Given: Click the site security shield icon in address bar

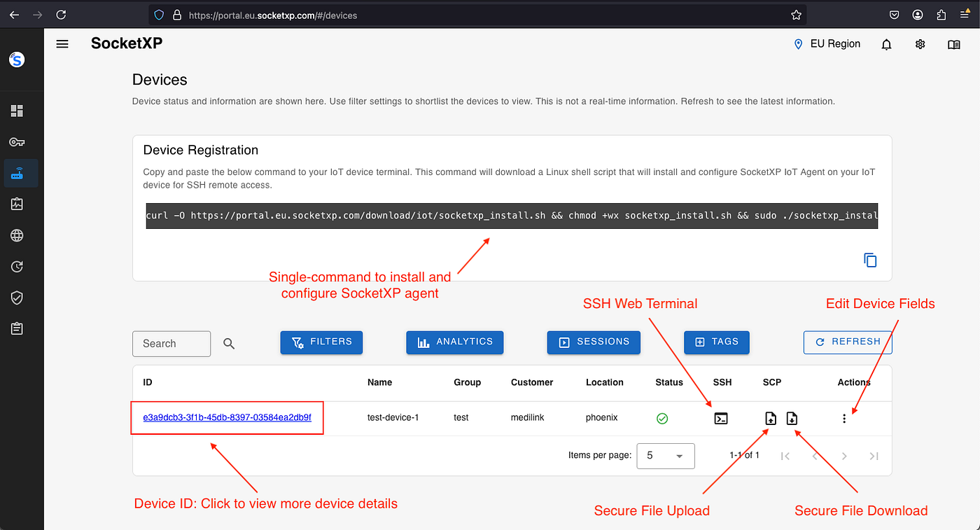Looking at the screenshot, I should (159, 15).
